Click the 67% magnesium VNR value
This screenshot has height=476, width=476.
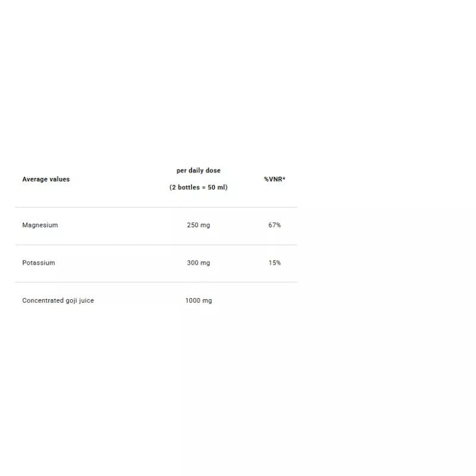(274, 226)
